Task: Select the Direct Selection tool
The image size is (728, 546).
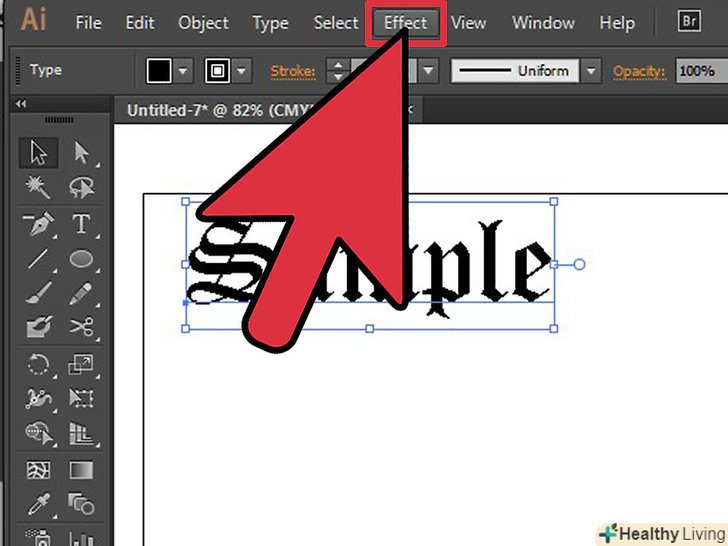Action: coord(81,152)
